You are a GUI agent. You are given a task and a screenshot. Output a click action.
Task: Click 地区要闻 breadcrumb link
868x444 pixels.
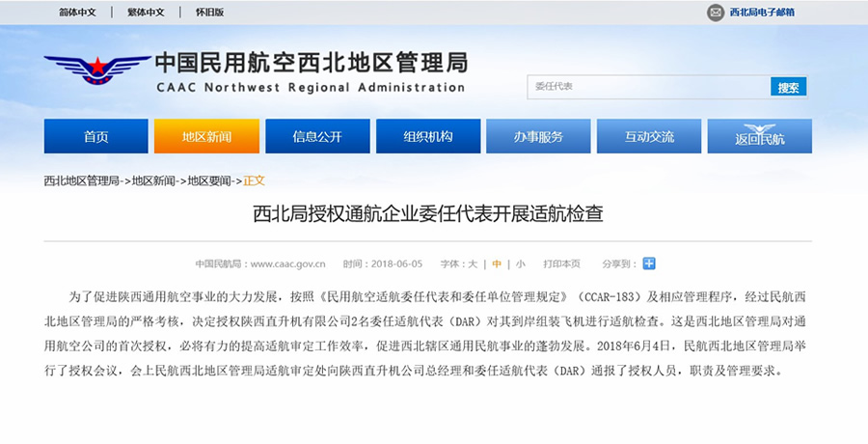click(209, 180)
